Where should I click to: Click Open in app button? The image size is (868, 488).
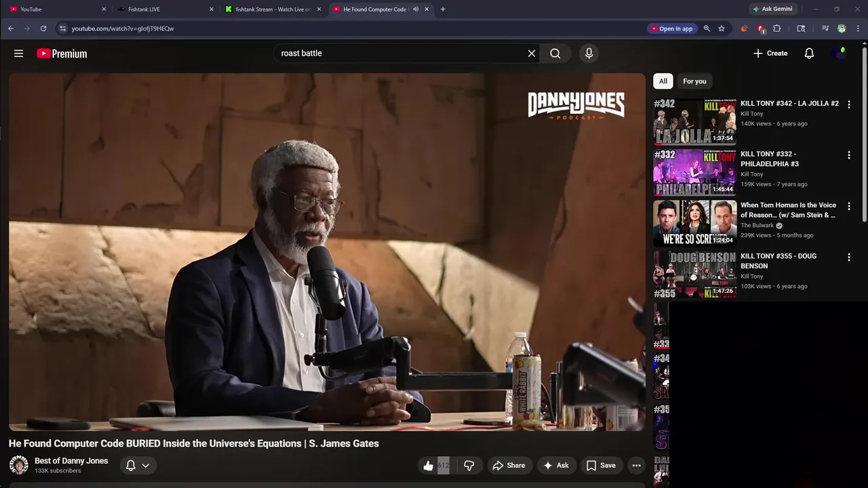click(672, 28)
